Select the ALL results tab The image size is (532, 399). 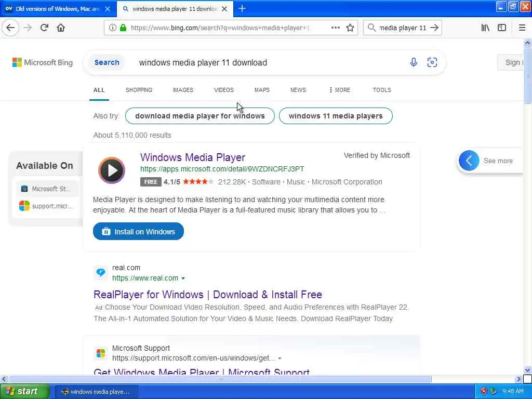(x=99, y=90)
